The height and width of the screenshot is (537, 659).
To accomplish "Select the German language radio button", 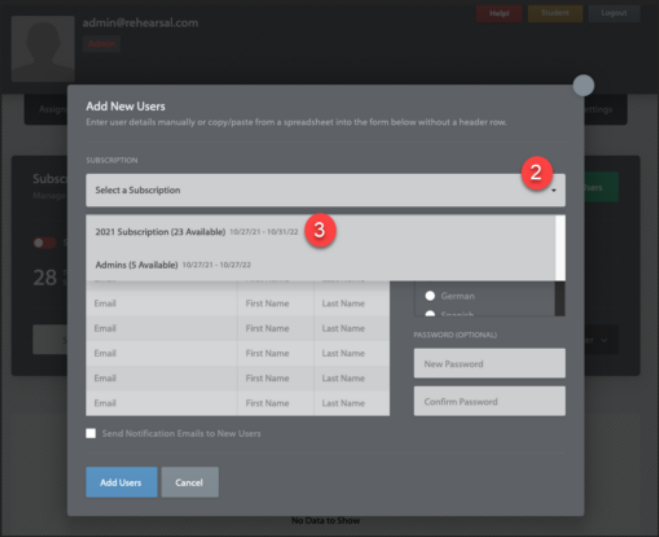I will coord(430,296).
